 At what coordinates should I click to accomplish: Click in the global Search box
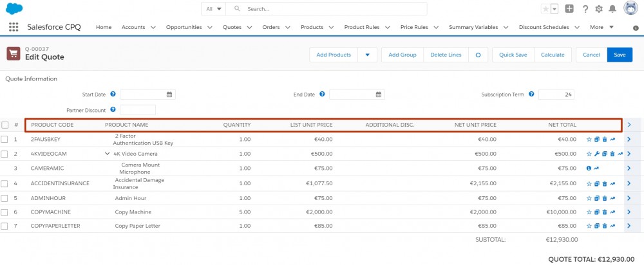(x=327, y=8)
